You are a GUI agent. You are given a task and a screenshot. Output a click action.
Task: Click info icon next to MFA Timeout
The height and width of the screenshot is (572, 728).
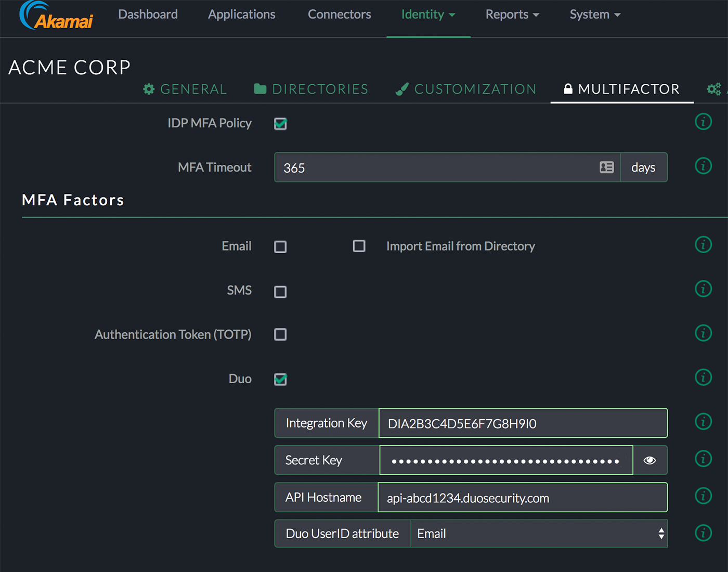click(703, 166)
